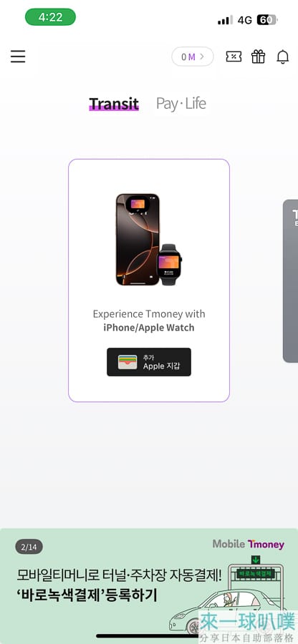Viewport: 298px width, 644px height.
Task: Tap the Mobile Tmoney logo on banner
Action: (249, 545)
